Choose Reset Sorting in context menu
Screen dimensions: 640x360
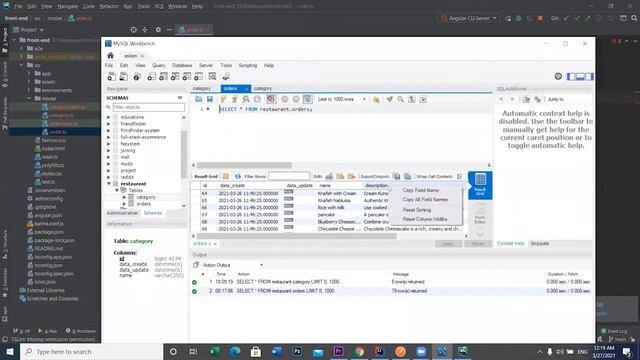[x=416, y=210]
